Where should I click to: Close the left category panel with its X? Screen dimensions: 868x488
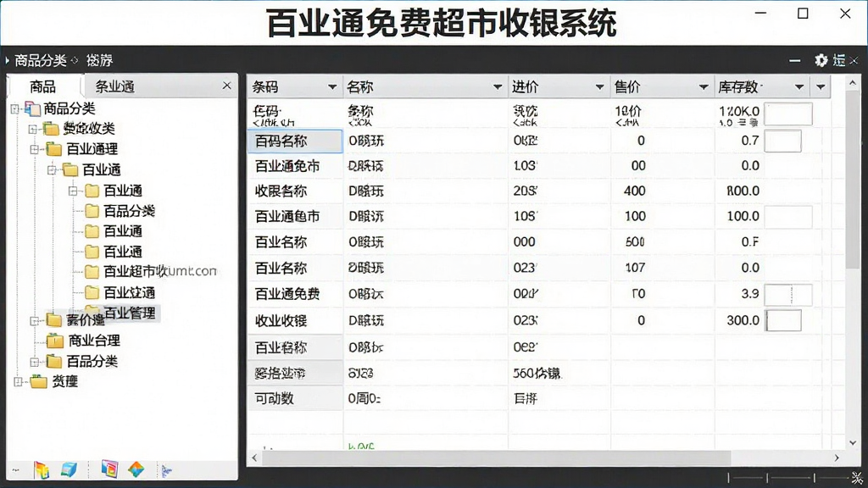[x=226, y=86]
